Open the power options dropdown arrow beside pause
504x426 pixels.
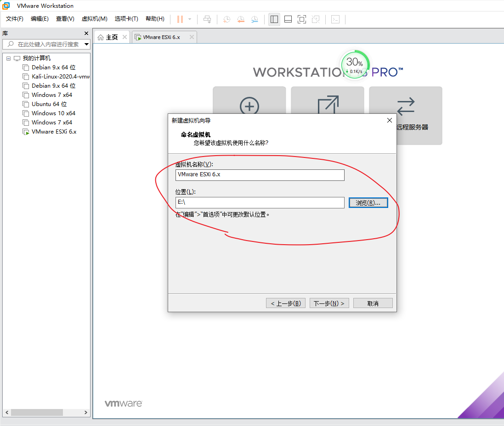tap(190, 19)
